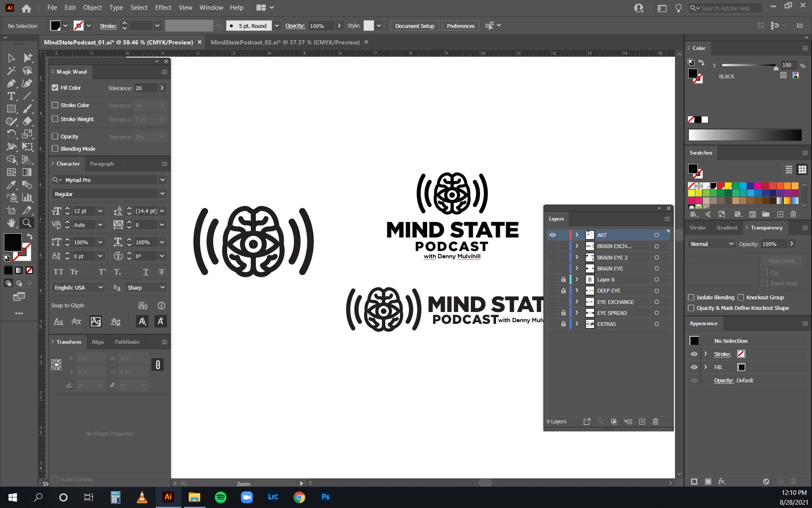812x508 pixels.
Task: Switch to MindStatePodcast_02.ai document tab
Action: click(x=285, y=42)
